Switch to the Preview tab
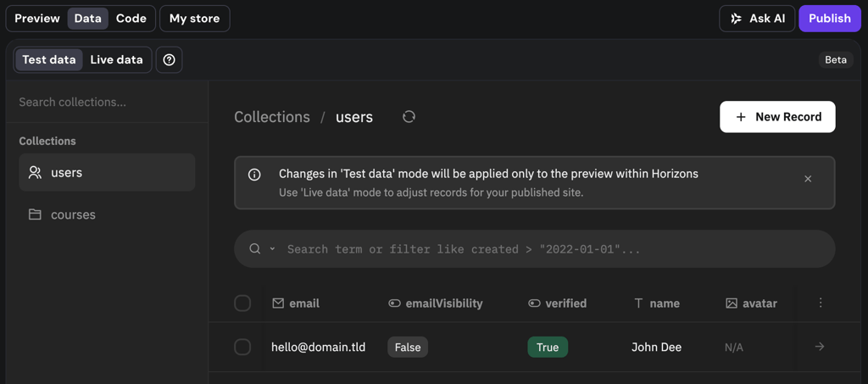868x384 pixels. [x=37, y=19]
